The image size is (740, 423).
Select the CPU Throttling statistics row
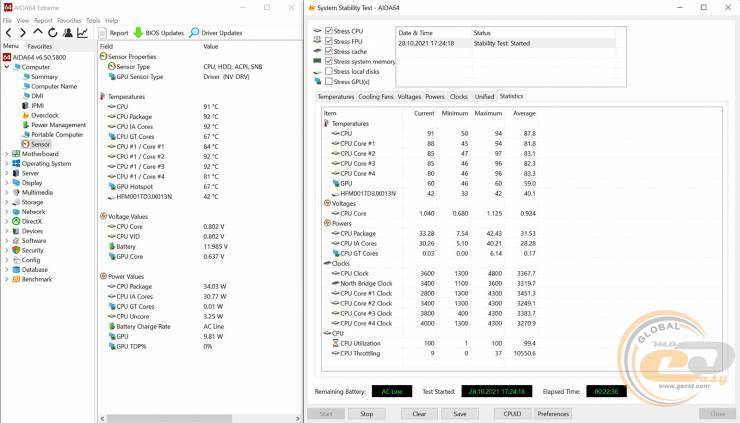pyautogui.click(x=429, y=353)
